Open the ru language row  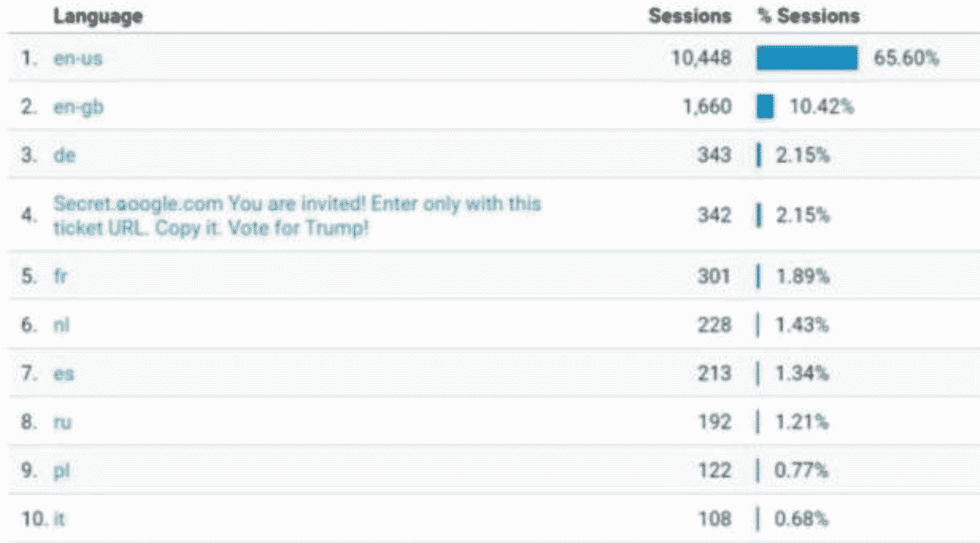pos(63,422)
